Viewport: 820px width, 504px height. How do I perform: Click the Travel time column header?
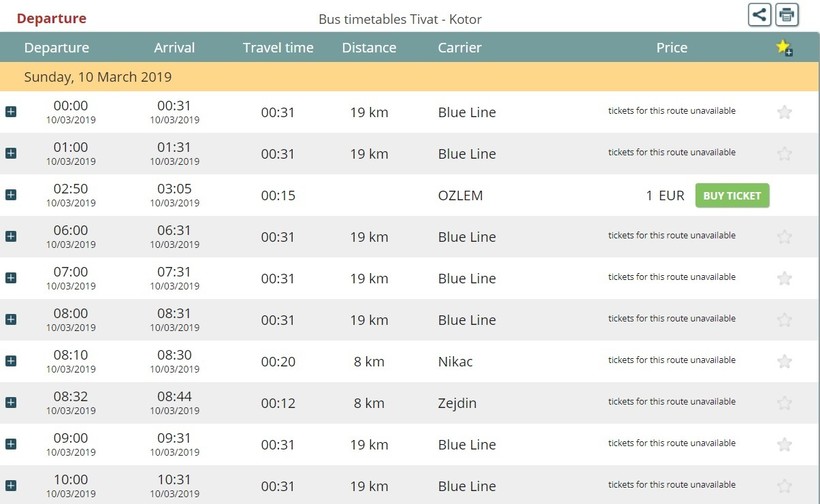click(278, 48)
